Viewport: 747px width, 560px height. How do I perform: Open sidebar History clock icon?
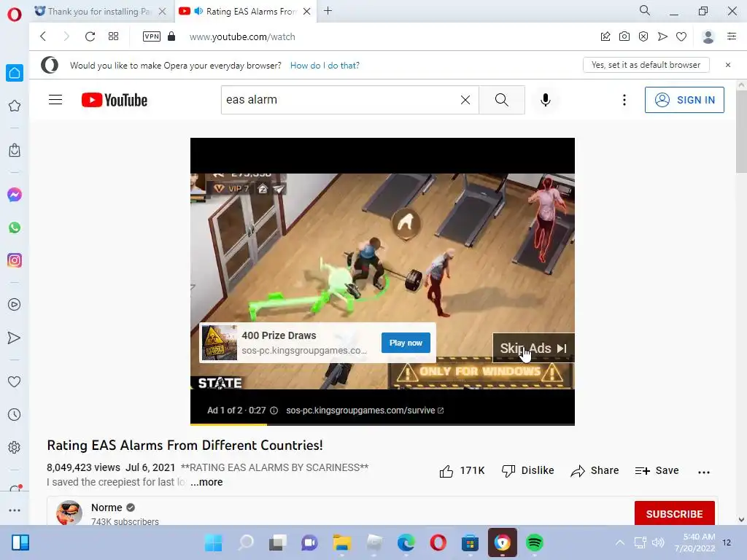point(15,414)
